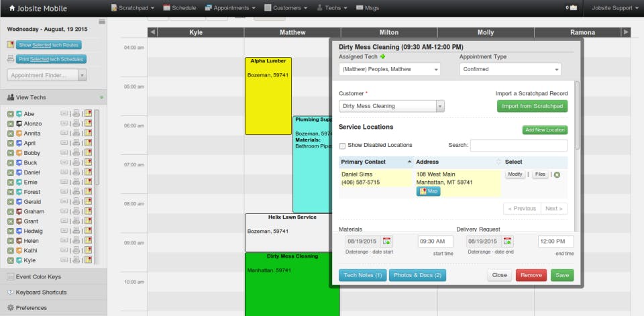Click the Photos & Docs (2) button
644x316 pixels.
click(x=417, y=275)
